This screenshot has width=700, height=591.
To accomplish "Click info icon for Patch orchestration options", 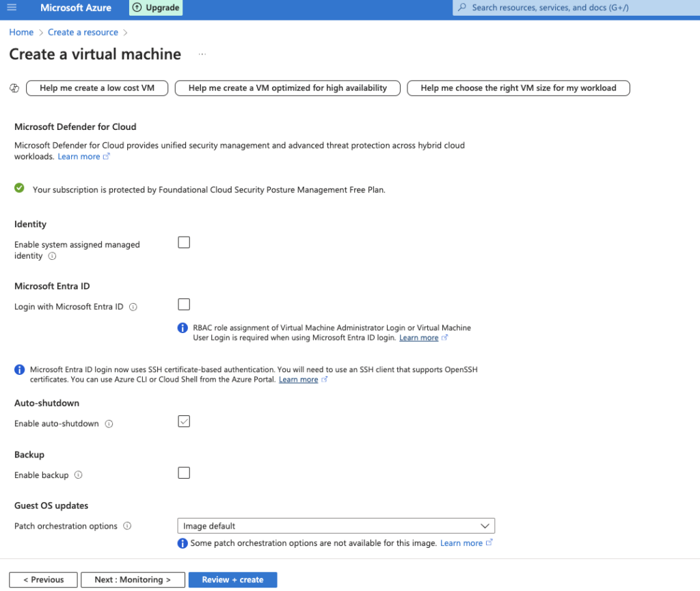I will [127, 526].
